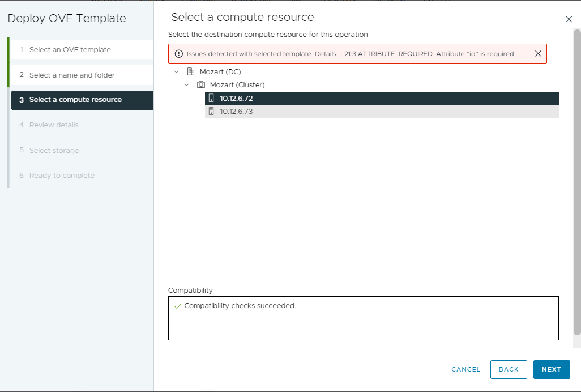The width and height of the screenshot is (581, 392).
Task: Close the Deploy OVF Template dialog
Action: click(569, 19)
